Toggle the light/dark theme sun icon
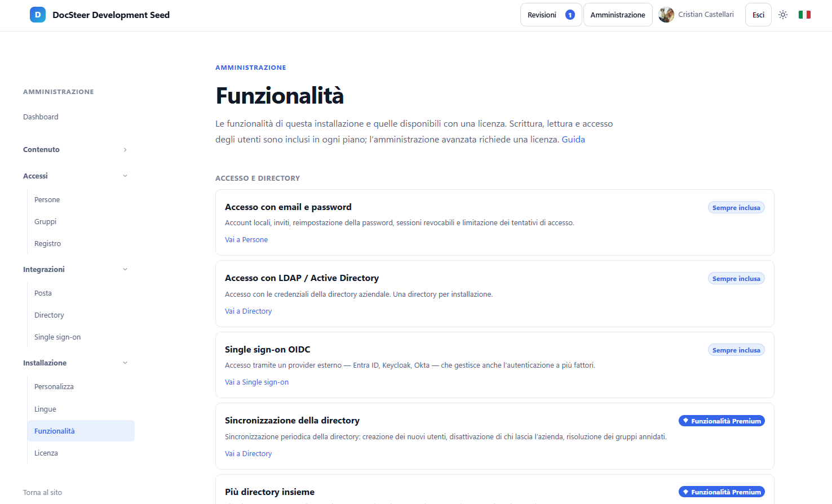 (783, 15)
